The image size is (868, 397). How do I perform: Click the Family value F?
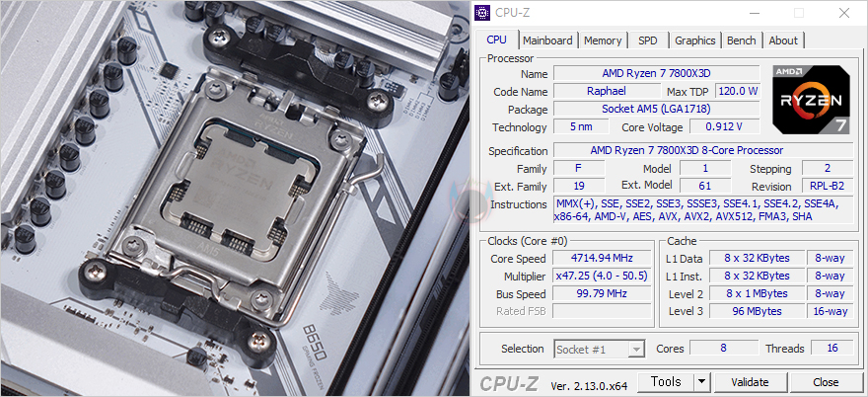pyautogui.click(x=579, y=168)
